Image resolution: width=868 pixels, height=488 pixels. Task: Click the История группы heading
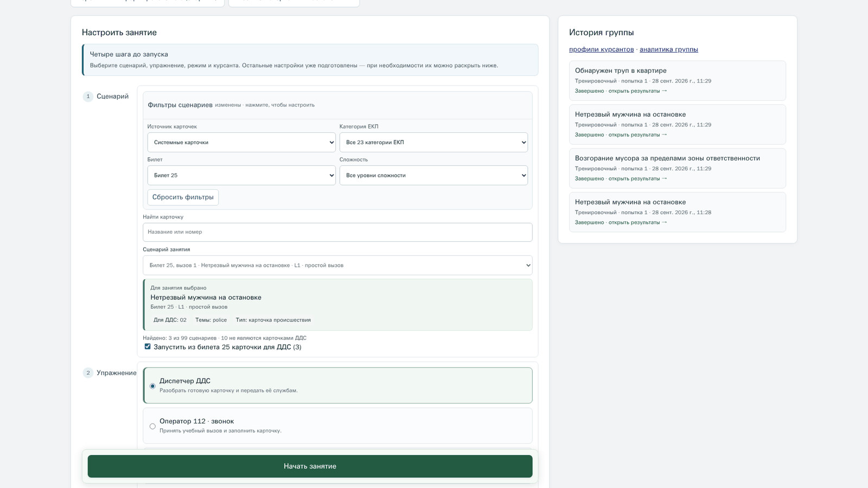tap(601, 33)
